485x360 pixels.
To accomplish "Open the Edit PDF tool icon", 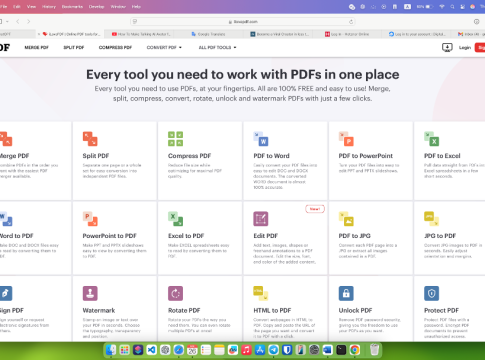I will [261, 219].
